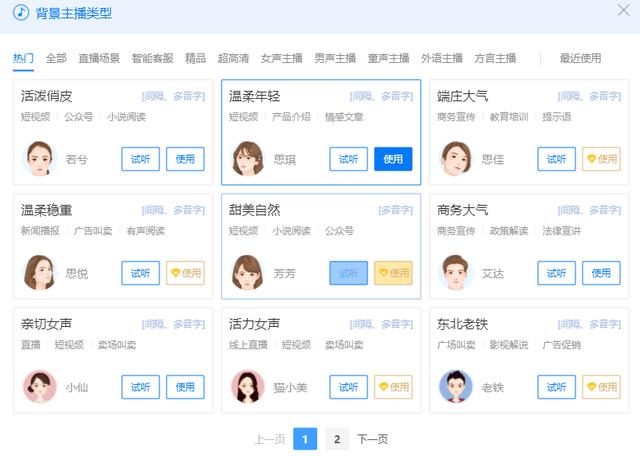Select the 亲切女声 card title
The image size is (640, 456).
[47, 324]
